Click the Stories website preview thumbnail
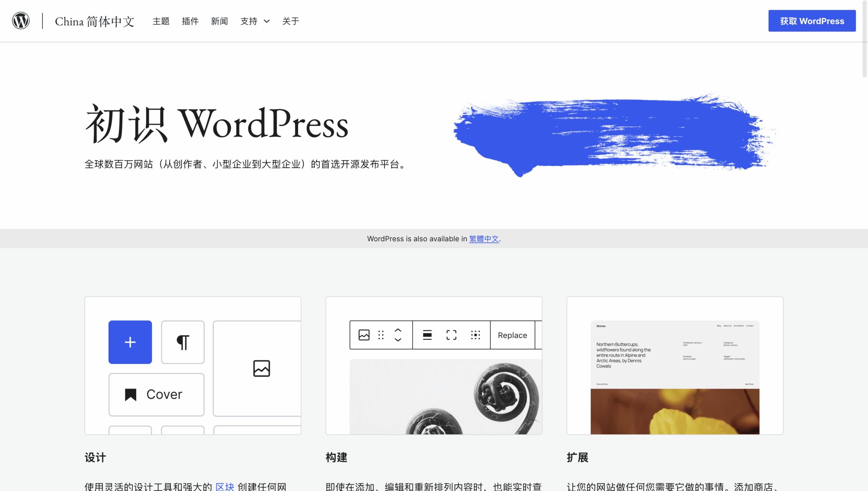This screenshot has height=491, width=868. click(x=675, y=377)
